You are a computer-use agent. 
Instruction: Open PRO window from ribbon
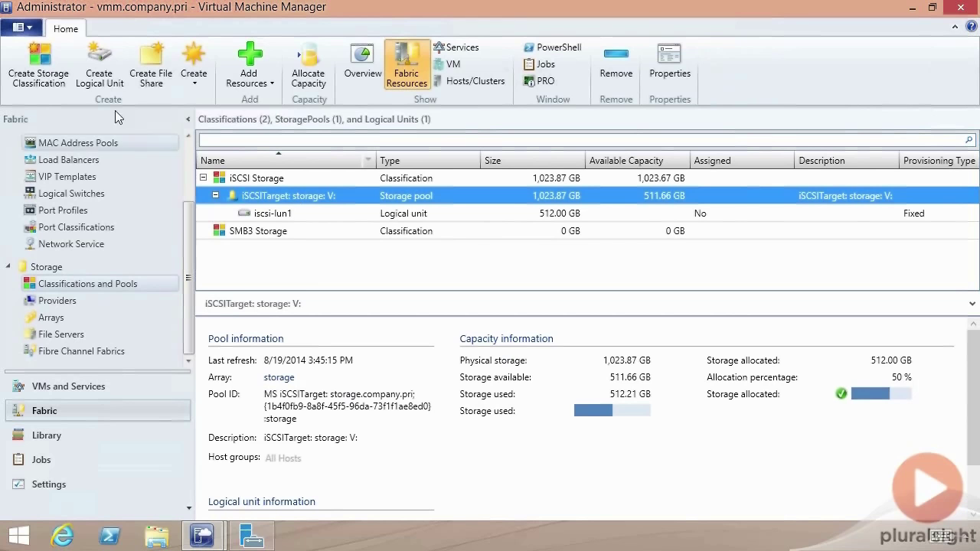pyautogui.click(x=539, y=81)
